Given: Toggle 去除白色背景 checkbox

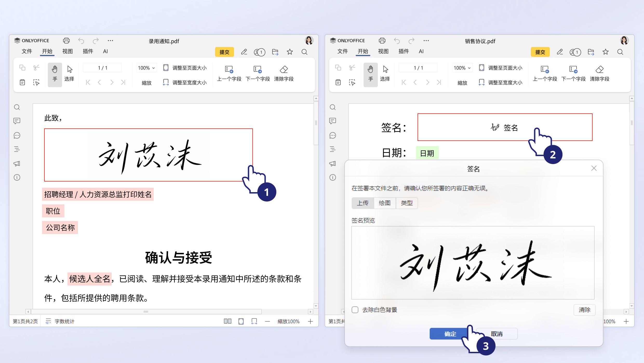Looking at the screenshot, I should click(355, 310).
